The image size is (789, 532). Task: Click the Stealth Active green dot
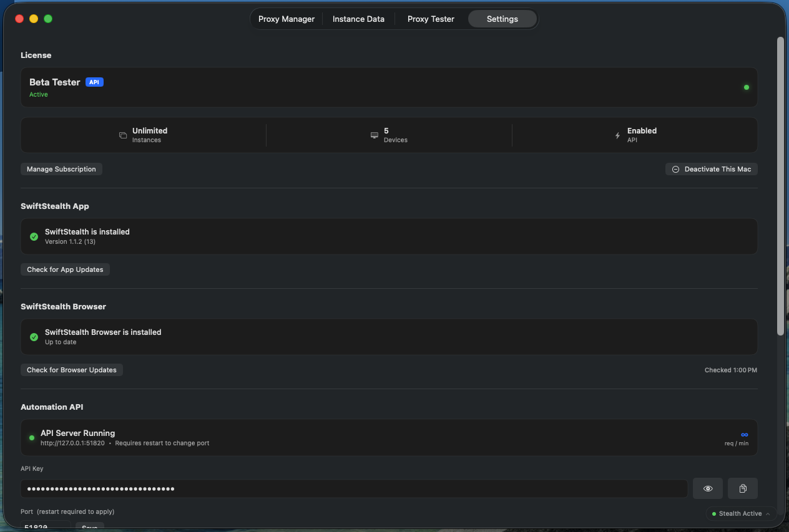coord(714,514)
